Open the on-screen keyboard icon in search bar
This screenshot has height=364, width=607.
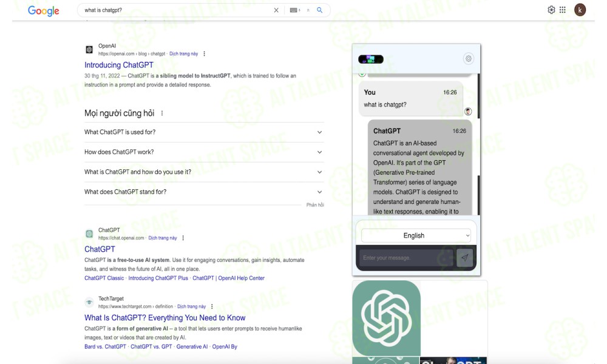tap(294, 10)
